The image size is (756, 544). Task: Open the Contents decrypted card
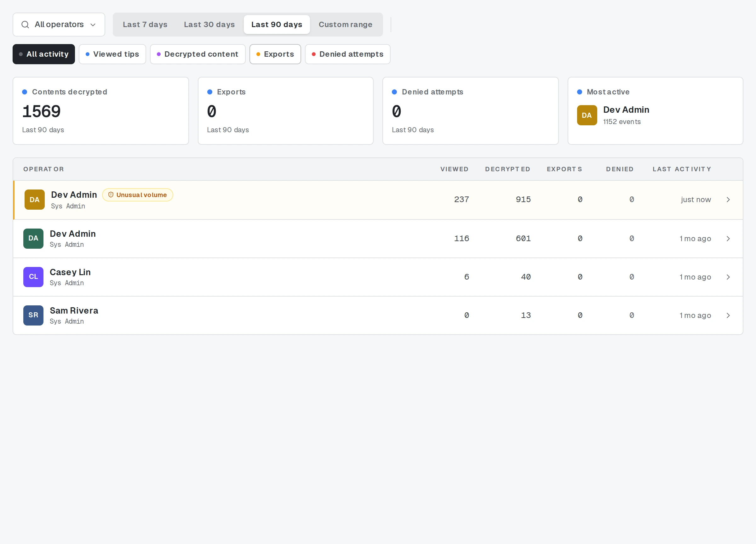tap(101, 111)
